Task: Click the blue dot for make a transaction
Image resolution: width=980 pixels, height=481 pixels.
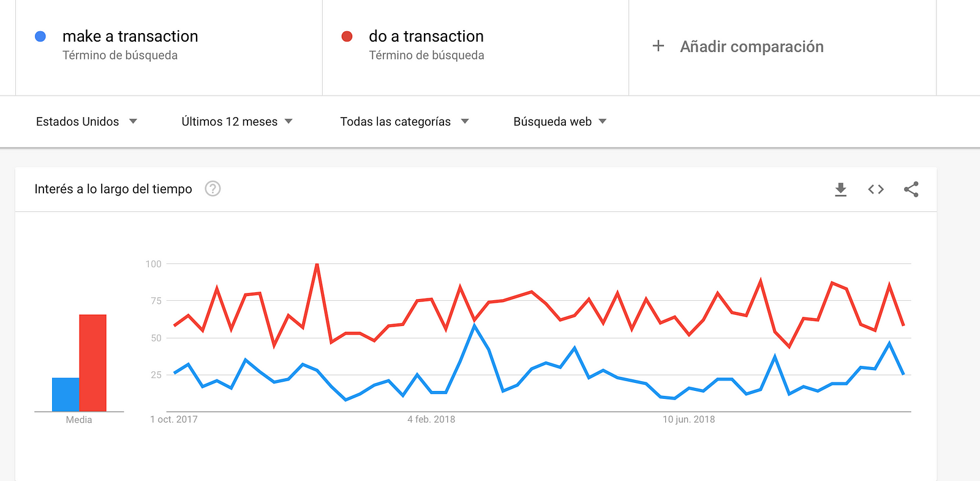Action: click(x=40, y=36)
